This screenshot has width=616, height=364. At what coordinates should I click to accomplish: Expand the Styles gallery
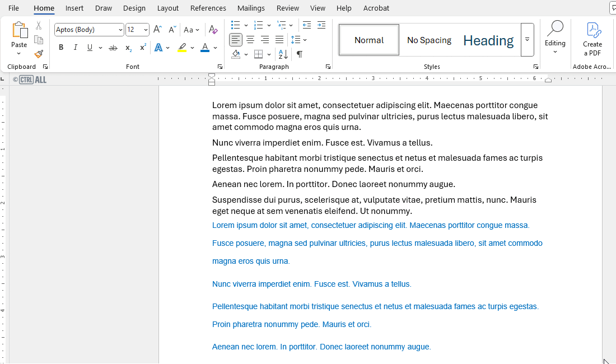click(x=527, y=40)
